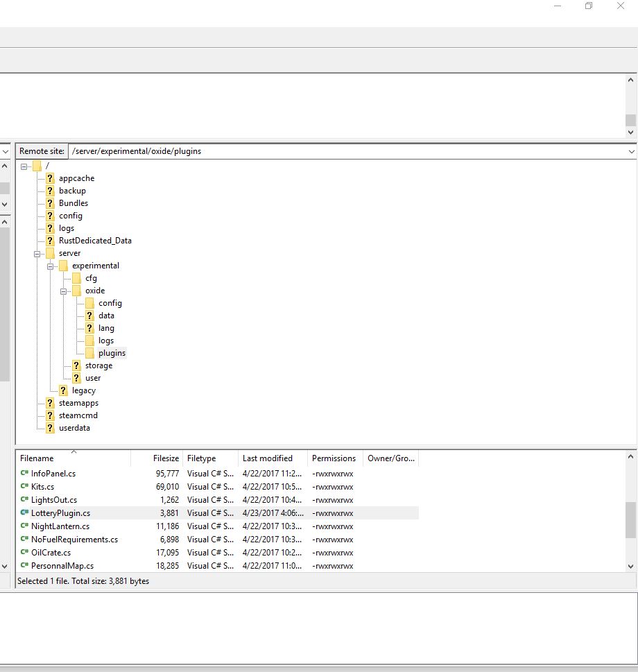Viewport: 638px width, 672px height.
Task: Click the steamapps folder icon
Action: coord(50,404)
